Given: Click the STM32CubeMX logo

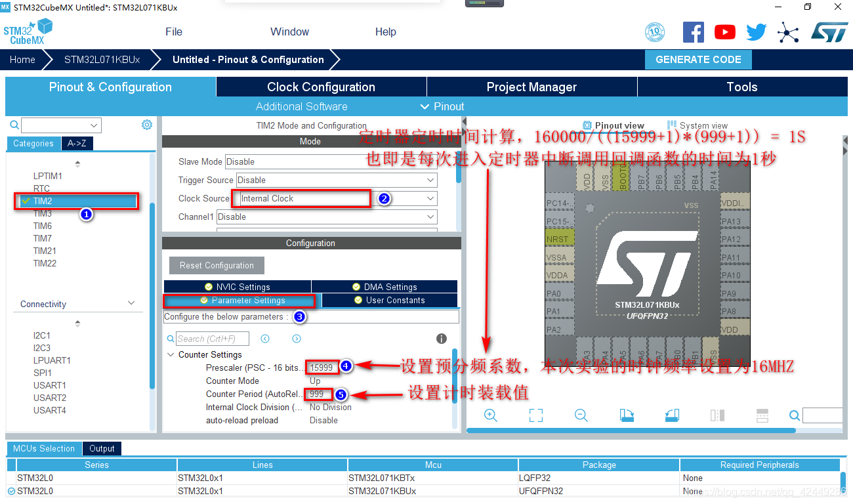Looking at the screenshot, I should pos(28,31).
